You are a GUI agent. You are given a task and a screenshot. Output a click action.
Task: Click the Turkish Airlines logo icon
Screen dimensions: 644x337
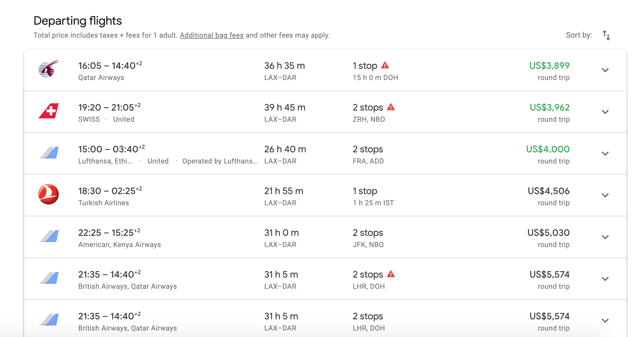[49, 194]
